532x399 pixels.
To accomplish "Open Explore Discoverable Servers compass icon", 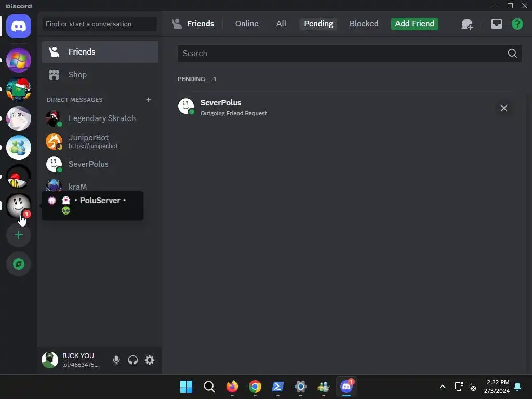I will (19, 264).
